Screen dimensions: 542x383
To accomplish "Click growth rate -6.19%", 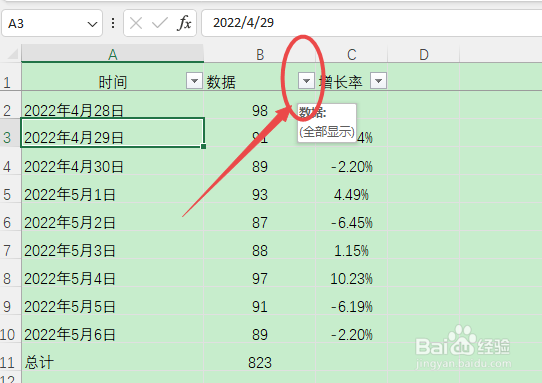I will (352, 307).
